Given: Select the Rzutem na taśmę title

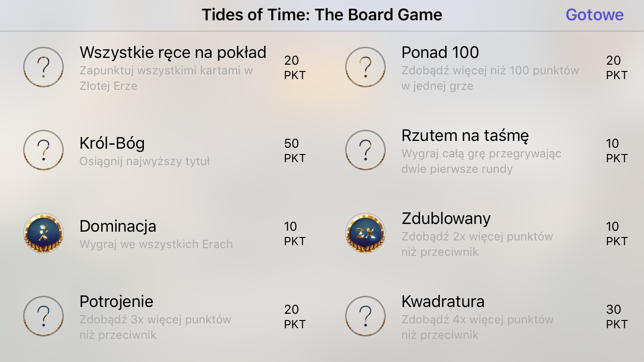Looking at the screenshot, I should click(465, 136).
